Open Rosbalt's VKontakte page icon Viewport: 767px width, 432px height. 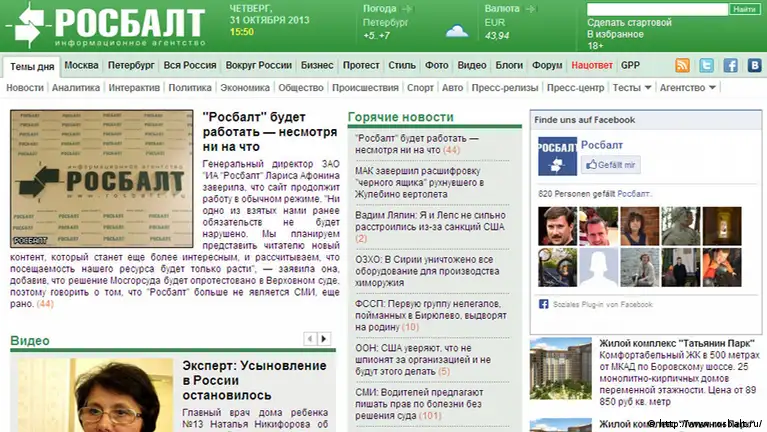(x=754, y=66)
